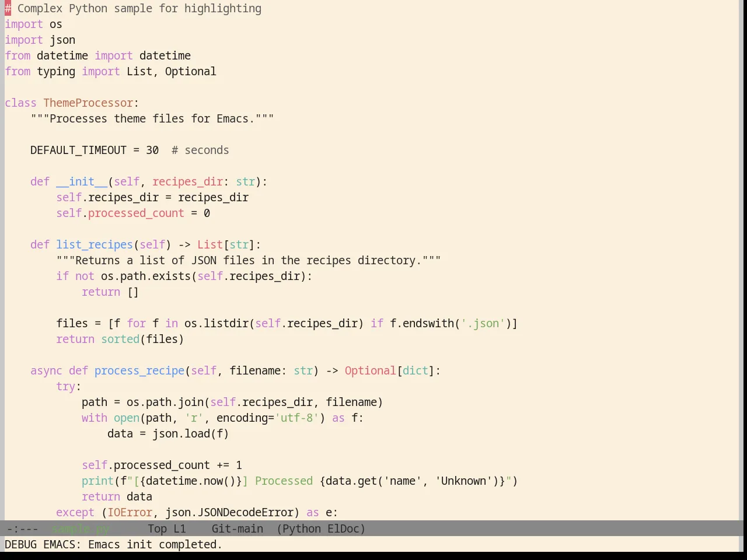Click json.load(f) call
Viewport: 747px width, 560px height.
click(x=191, y=434)
